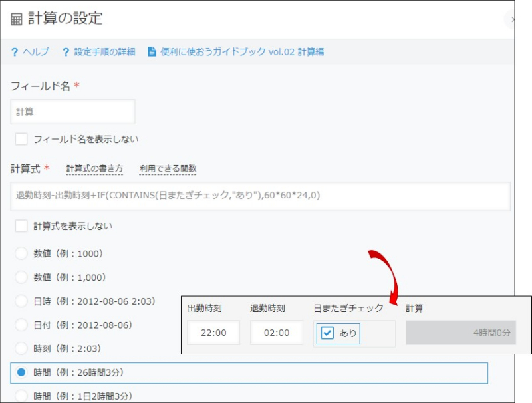Click the フィールド名 text input field

pos(72,112)
